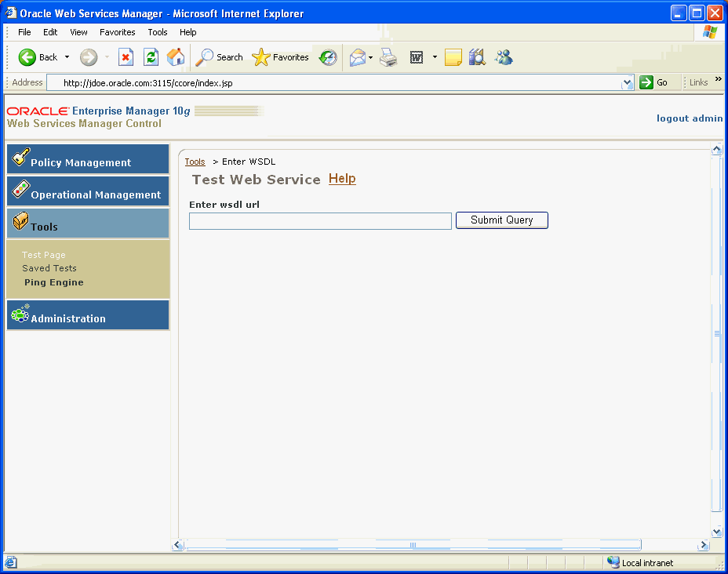Viewport: 728px width, 574px height.
Task: Open Policy Management section
Action: pyautogui.click(x=88, y=159)
